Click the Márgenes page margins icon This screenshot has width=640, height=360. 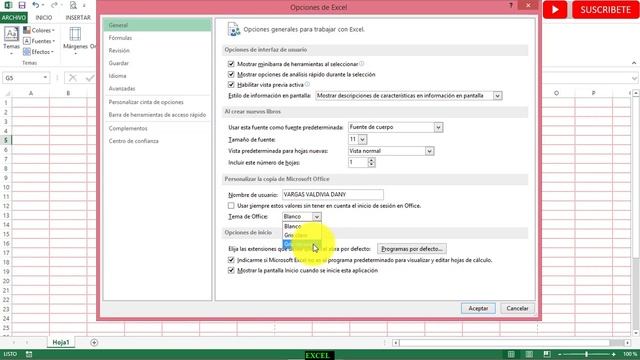(75, 34)
